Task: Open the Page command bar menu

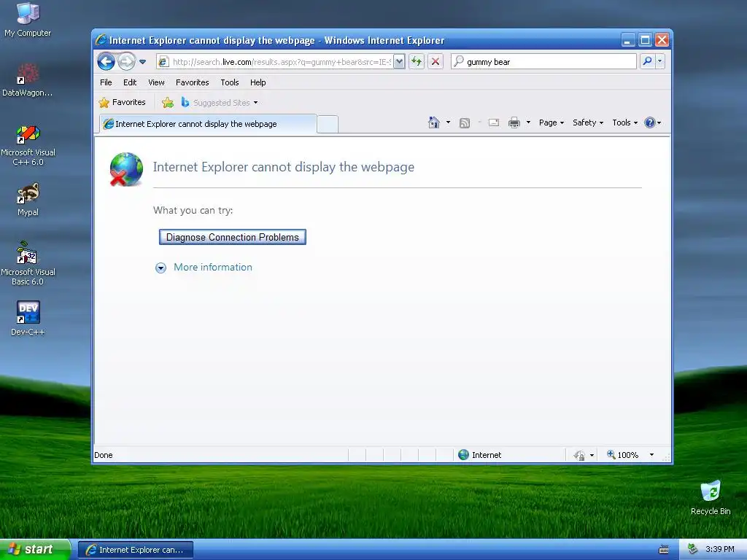Action: (x=551, y=122)
